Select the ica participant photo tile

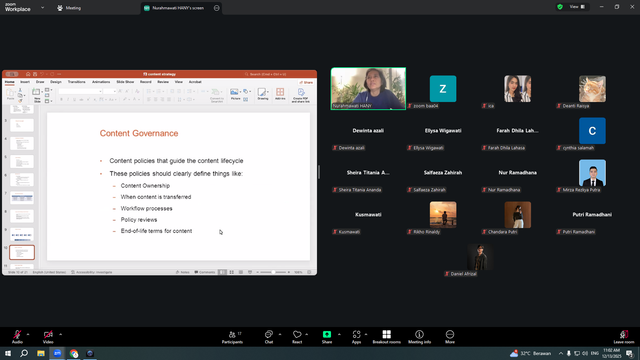(518, 89)
